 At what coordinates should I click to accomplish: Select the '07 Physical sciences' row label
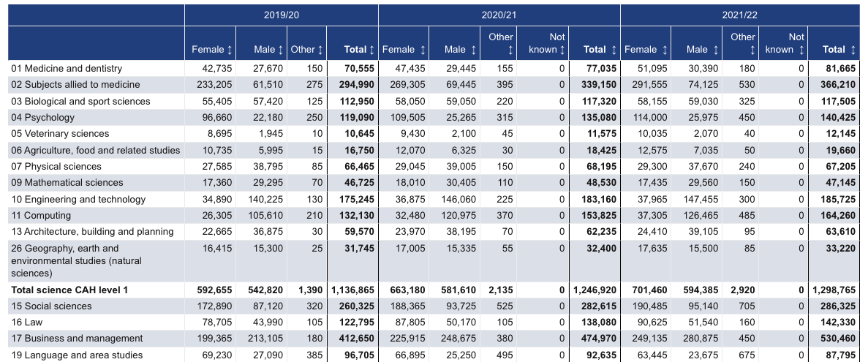click(x=56, y=166)
